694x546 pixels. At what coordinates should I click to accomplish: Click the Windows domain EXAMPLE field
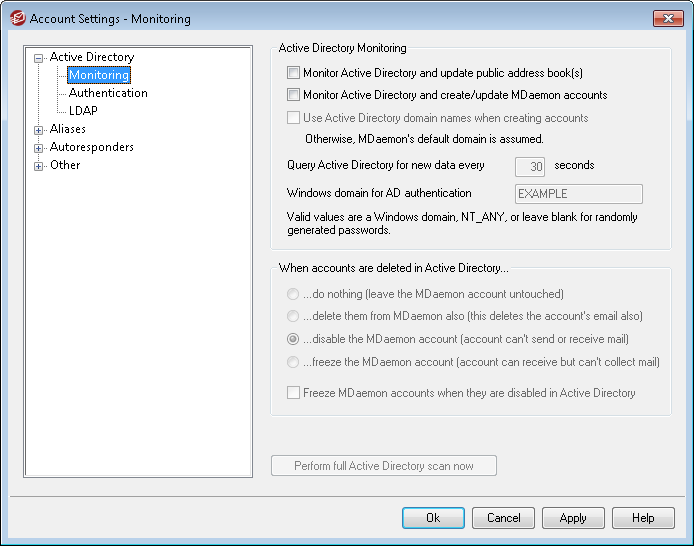(x=577, y=194)
